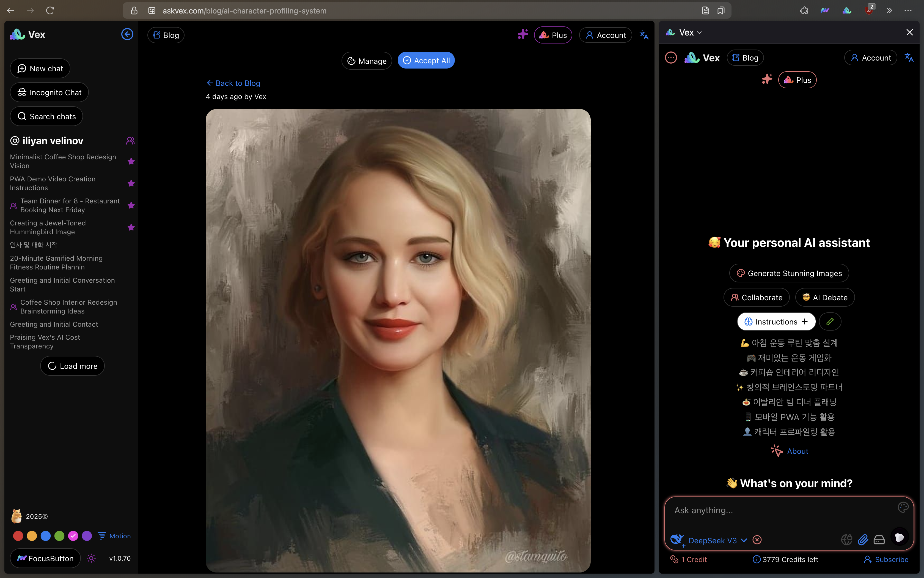Unstar Team Dinner for 8 chat
The height and width of the screenshot is (578, 924).
131,205
